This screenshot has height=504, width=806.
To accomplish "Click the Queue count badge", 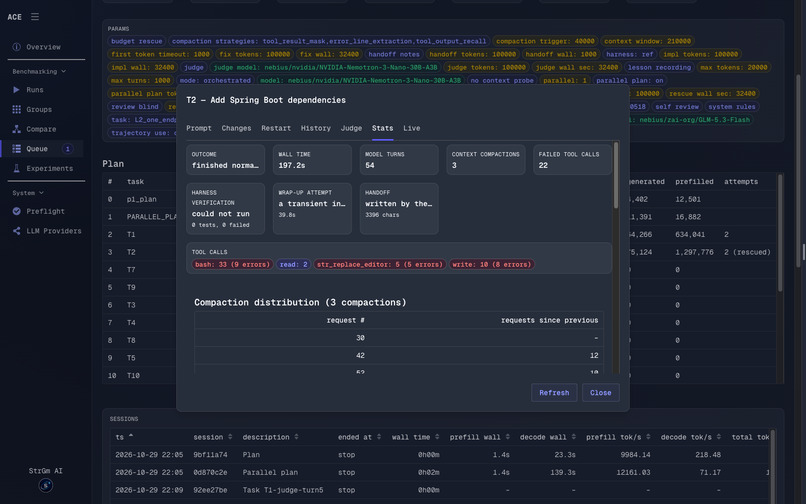I will click(67, 149).
